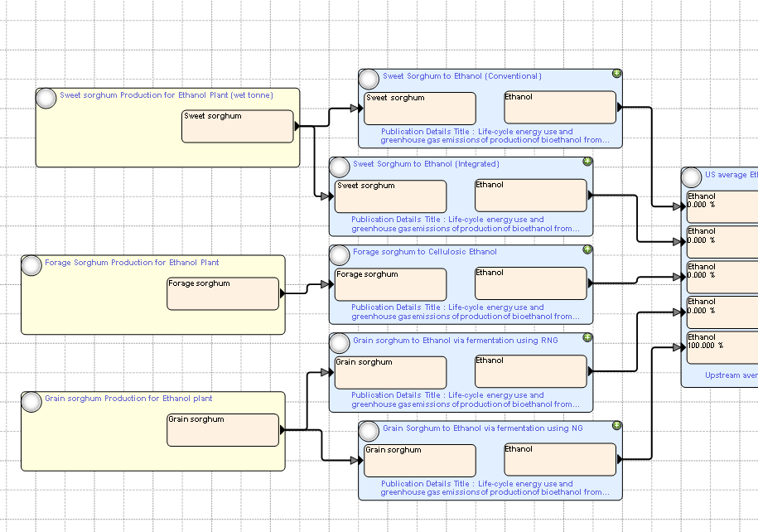Select Ethanol 100.000 % input in US average
Viewport: 758px width, 532px height.
click(x=722, y=347)
